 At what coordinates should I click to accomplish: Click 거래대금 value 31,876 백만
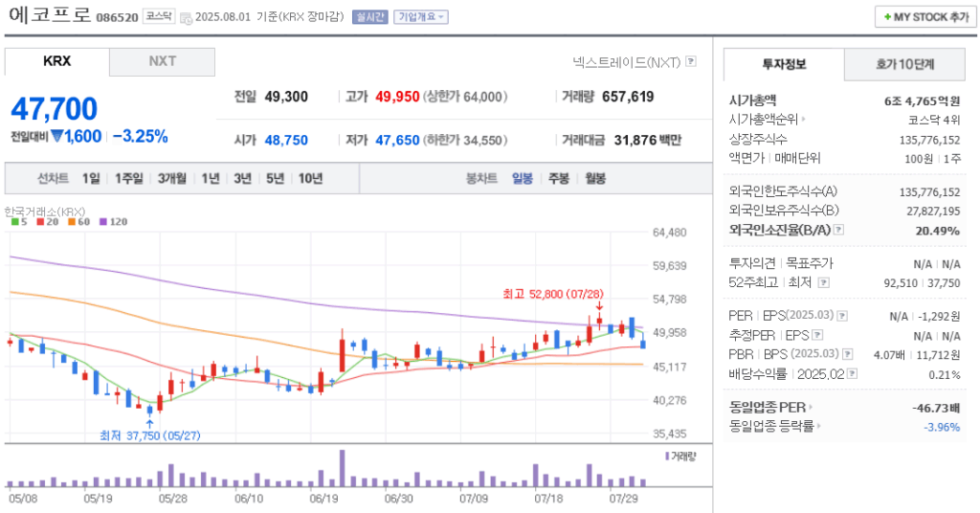[648, 141]
